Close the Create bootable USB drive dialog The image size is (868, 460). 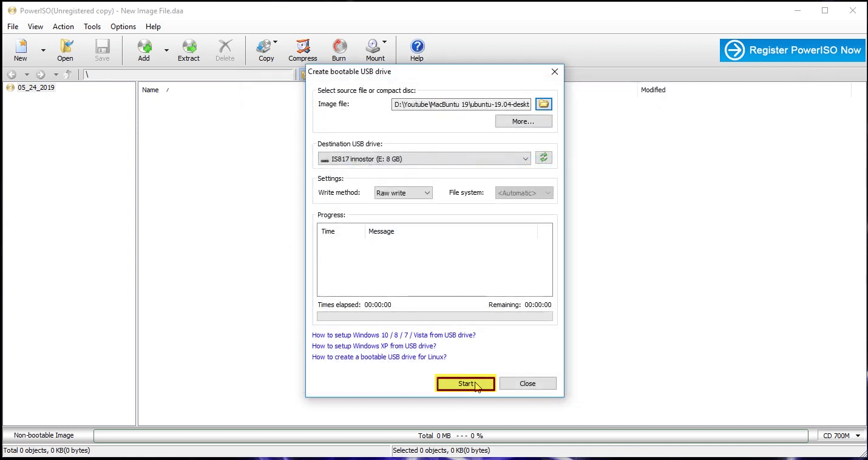[x=554, y=72]
